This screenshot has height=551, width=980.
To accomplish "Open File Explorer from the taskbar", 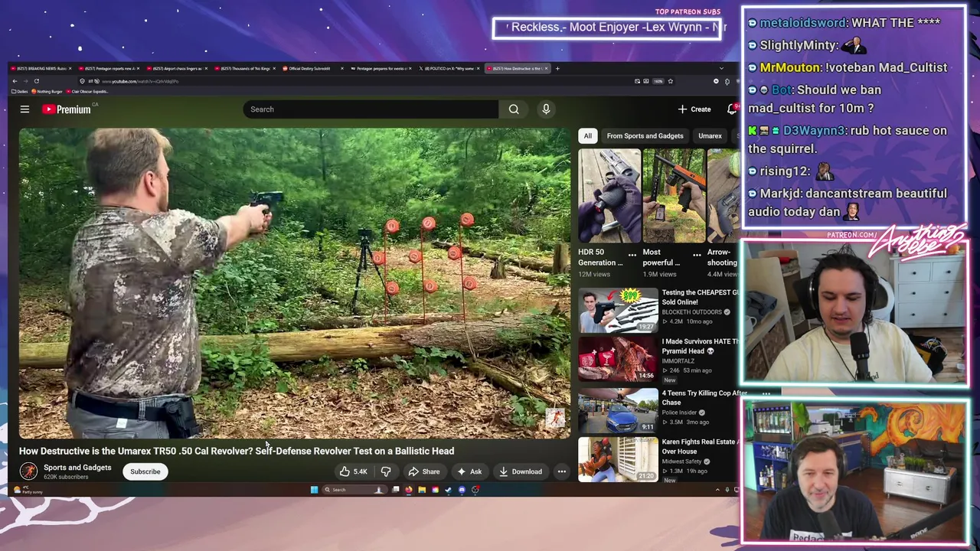I will tap(422, 490).
